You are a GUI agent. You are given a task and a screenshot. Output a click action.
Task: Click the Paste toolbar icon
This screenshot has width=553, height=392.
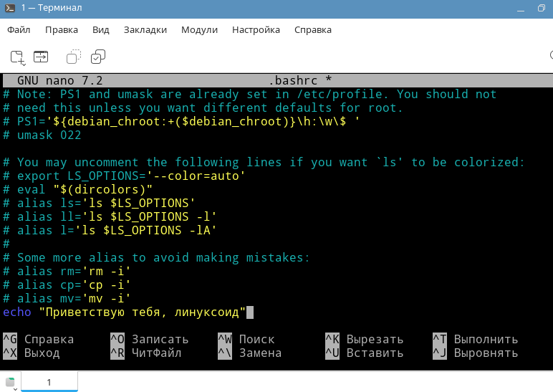pyautogui.click(x=98, y=57)
